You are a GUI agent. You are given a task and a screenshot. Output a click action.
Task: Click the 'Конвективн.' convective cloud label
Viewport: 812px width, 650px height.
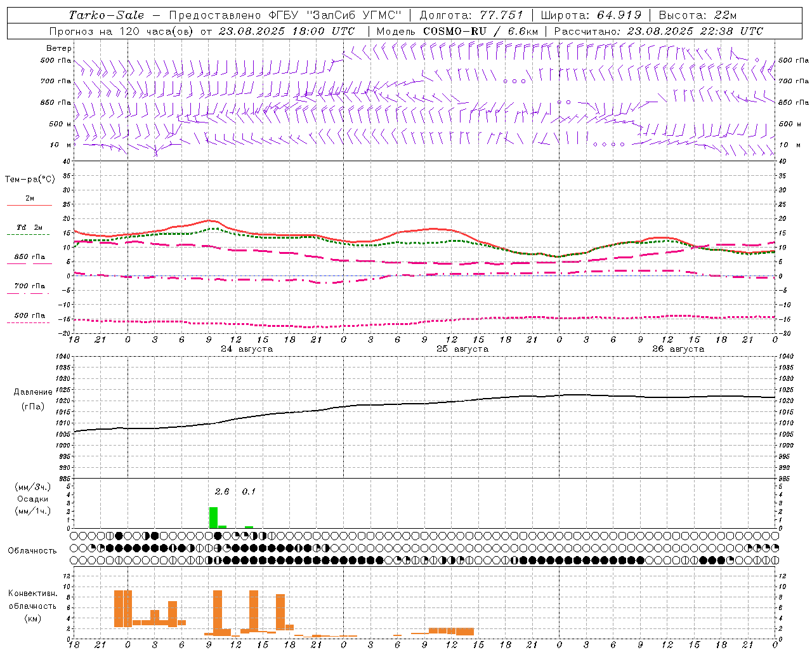(33, 594)
